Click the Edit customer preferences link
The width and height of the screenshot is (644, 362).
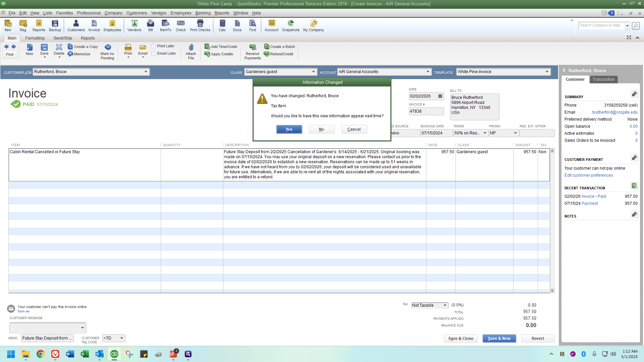[x=589, y=175]
